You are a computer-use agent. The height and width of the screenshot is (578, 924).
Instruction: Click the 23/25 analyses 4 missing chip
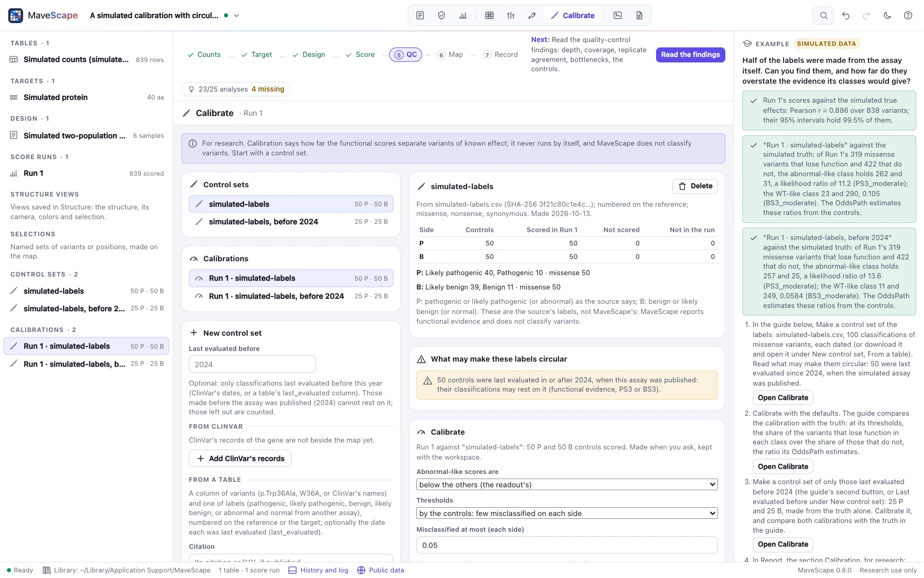pyautogui.click(x=236, y=89)
